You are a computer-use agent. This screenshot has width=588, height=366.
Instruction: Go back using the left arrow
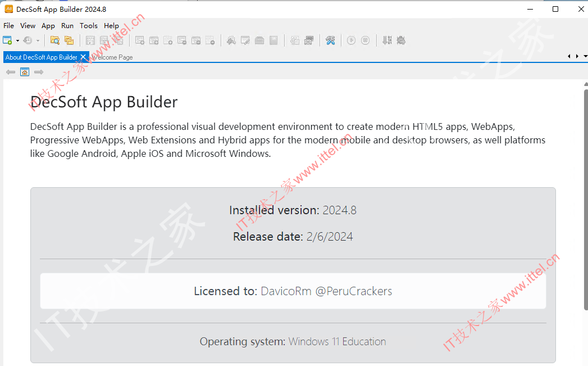coord(11,72)
